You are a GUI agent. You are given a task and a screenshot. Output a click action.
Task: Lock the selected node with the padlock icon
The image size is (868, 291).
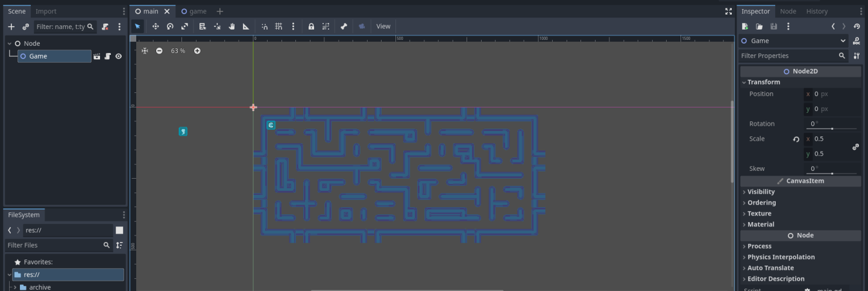[311, 27]
